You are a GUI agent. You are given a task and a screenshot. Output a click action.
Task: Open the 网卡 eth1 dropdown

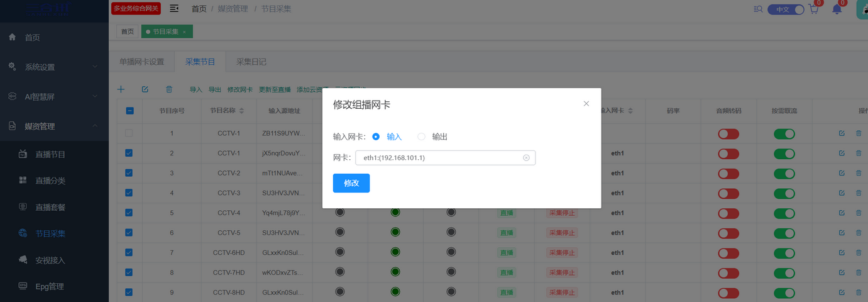pyautogui.click(x=444, y=157)
